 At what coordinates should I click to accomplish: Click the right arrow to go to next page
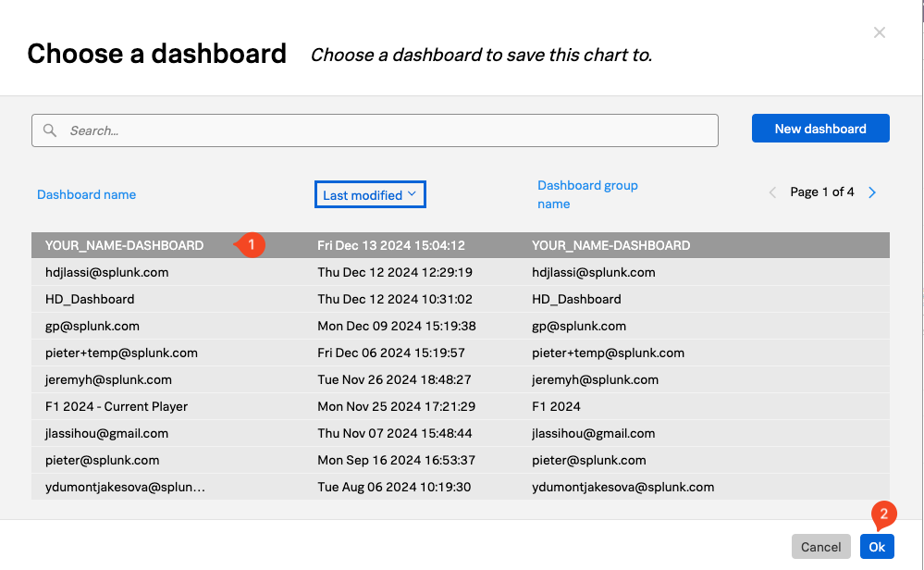[x=871, y=192]
